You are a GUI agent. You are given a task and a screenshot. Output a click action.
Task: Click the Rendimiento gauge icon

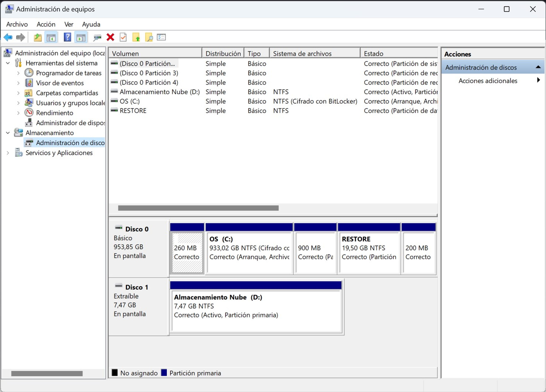(x=29, y=112)
